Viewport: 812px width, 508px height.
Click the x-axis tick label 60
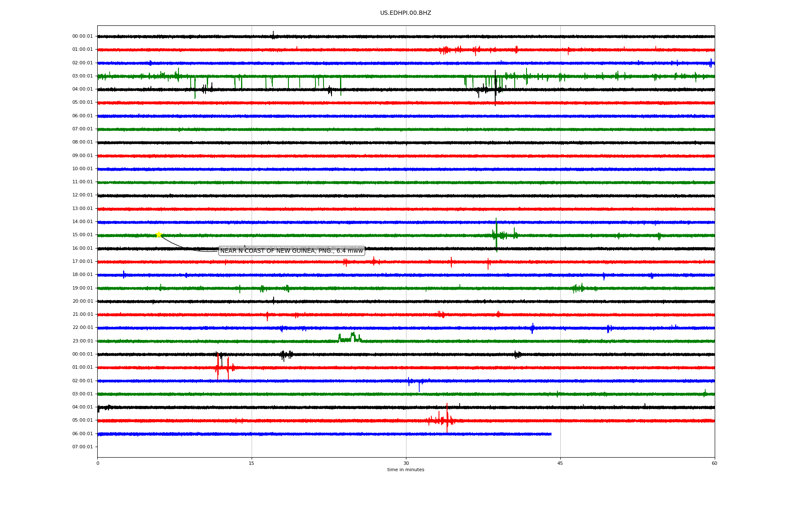(714, 464)
